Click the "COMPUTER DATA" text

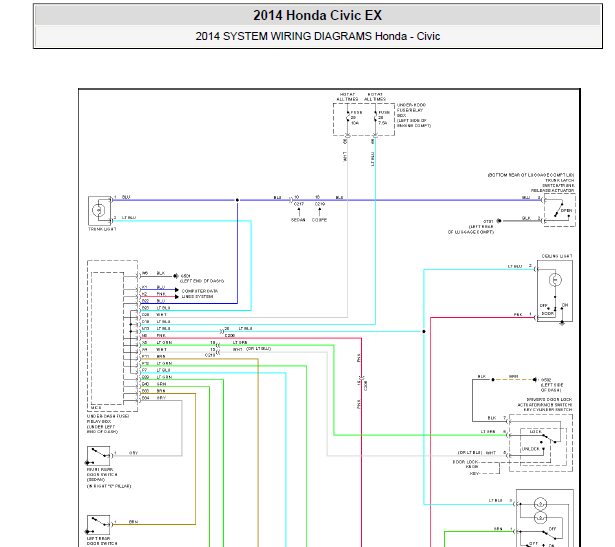click(200, 291)
